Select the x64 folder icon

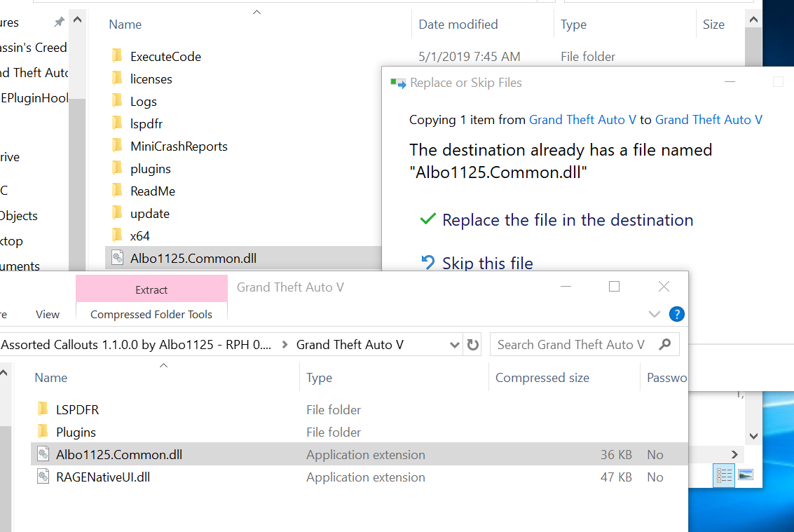tap(117, 235)
